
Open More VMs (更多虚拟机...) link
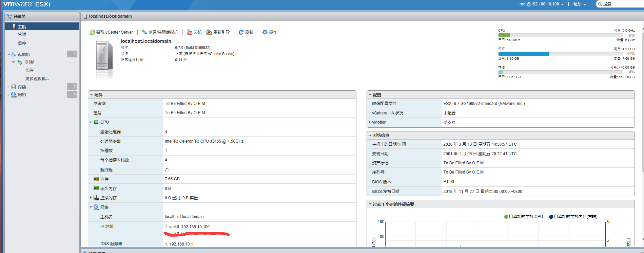coord(37,78)
